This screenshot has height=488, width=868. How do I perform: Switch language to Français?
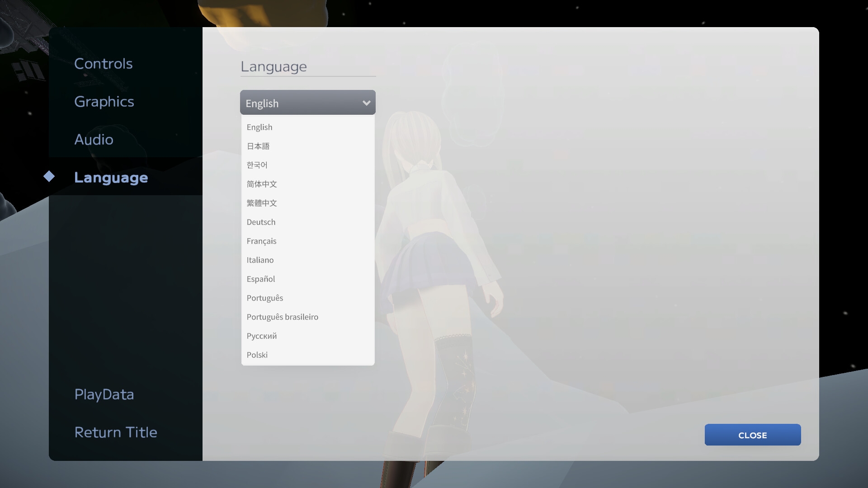pos(261,241)
